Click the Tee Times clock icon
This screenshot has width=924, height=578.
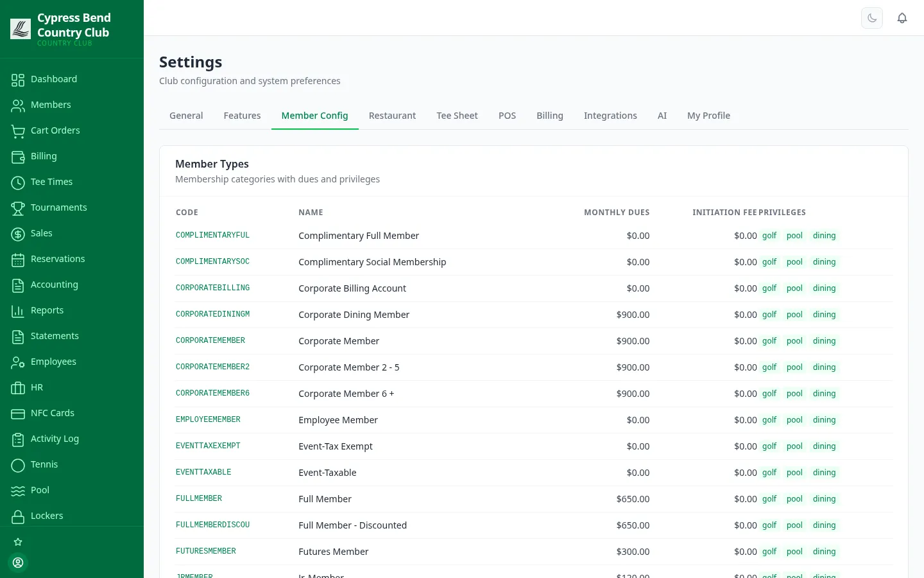tap(18, 182)
